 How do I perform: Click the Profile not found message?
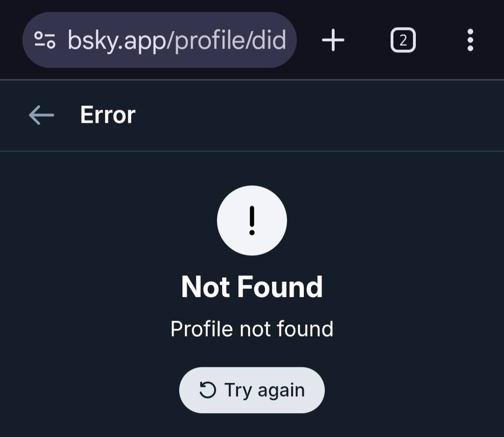pos(252,329)
